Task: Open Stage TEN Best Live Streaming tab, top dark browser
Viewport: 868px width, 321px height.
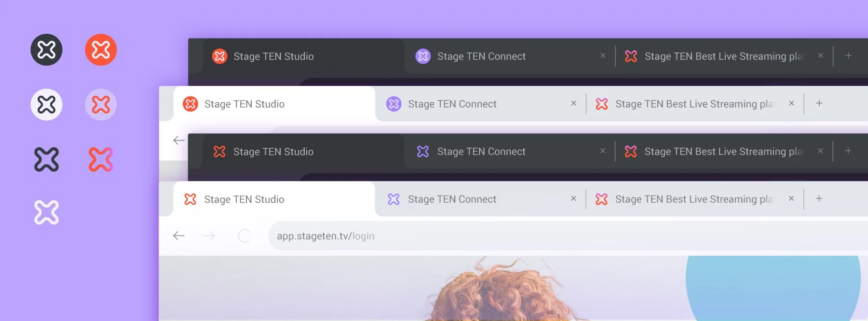Action: (x=723, y=56)
